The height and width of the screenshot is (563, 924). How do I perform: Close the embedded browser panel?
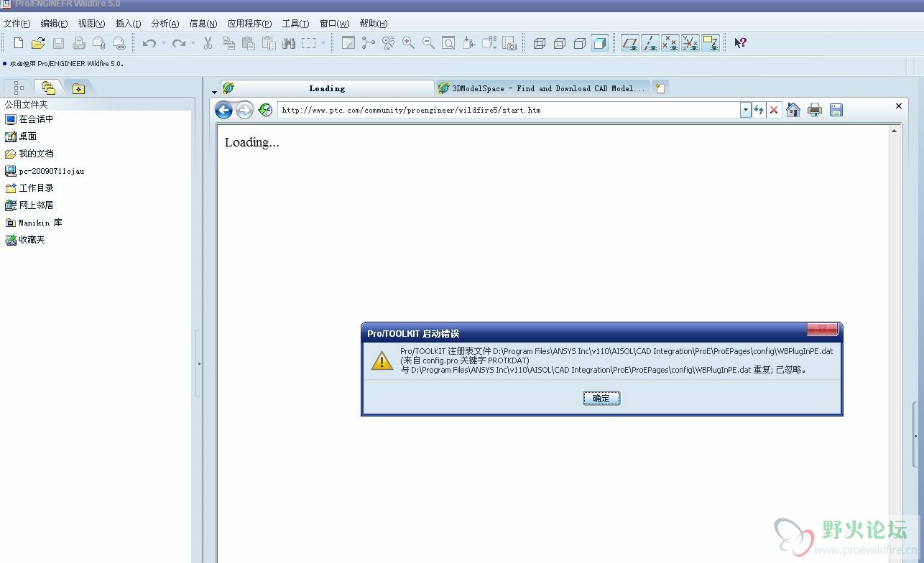898,106
